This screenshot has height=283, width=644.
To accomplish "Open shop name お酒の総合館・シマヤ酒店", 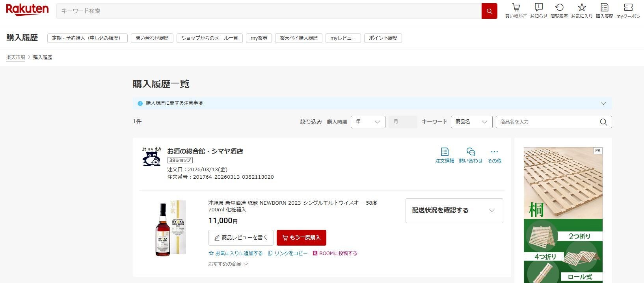I will (205, 151).
